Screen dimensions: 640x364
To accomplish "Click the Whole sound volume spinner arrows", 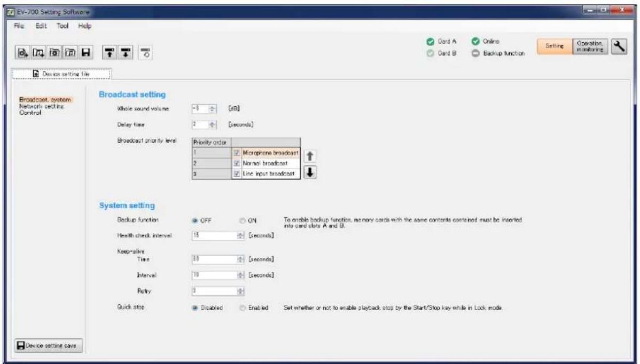I will point(212,109).
